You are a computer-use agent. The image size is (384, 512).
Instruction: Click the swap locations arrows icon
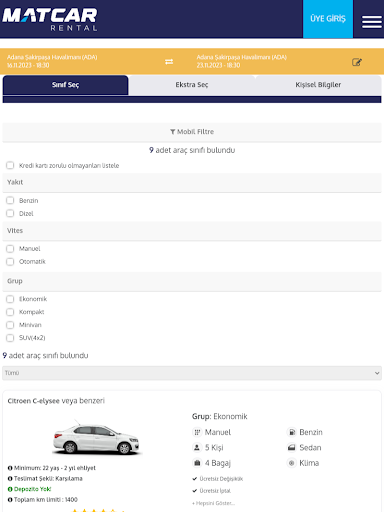[x=169, y=62]
